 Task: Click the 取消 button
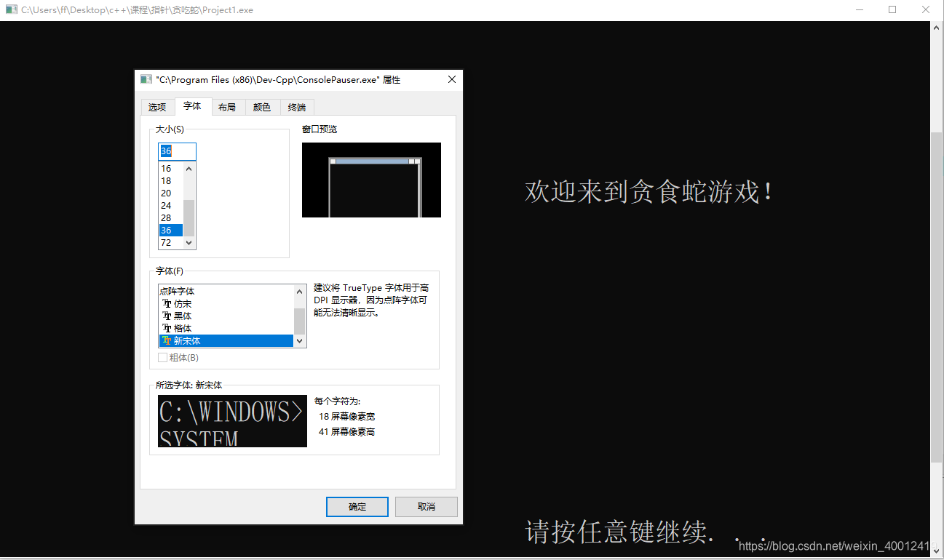pos(427,507)
